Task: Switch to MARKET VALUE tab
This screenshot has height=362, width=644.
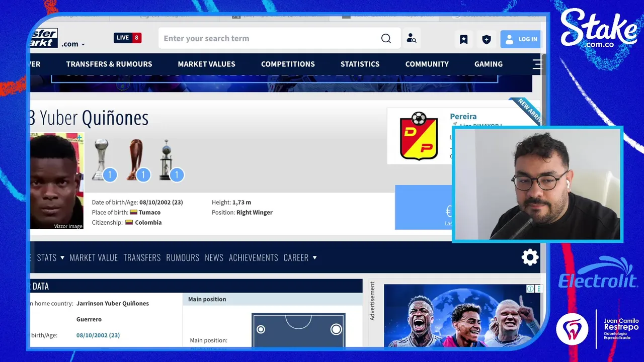Action: [x=94, y=257]
